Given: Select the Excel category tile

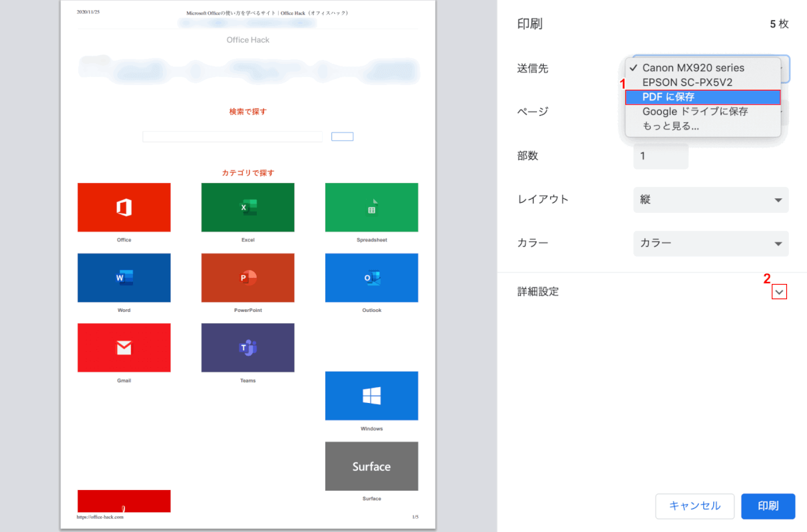Looking at the screenshot, I should [x=247, y=207].
